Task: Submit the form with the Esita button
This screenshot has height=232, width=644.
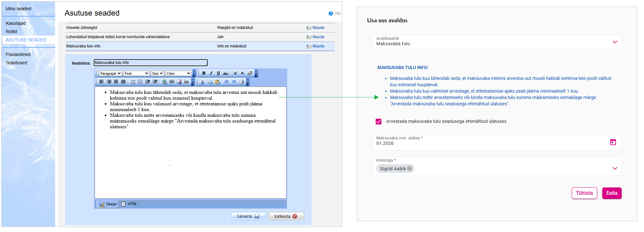Action: [611, 193]
